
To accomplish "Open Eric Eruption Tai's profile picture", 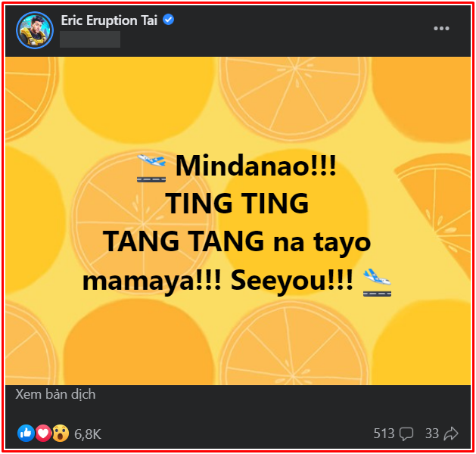I will [35, 30].
